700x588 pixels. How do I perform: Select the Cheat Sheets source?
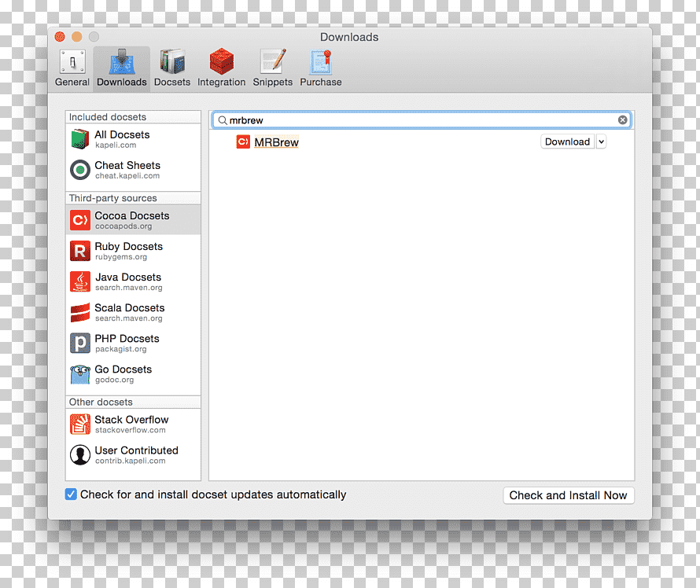tap(133, 170)
